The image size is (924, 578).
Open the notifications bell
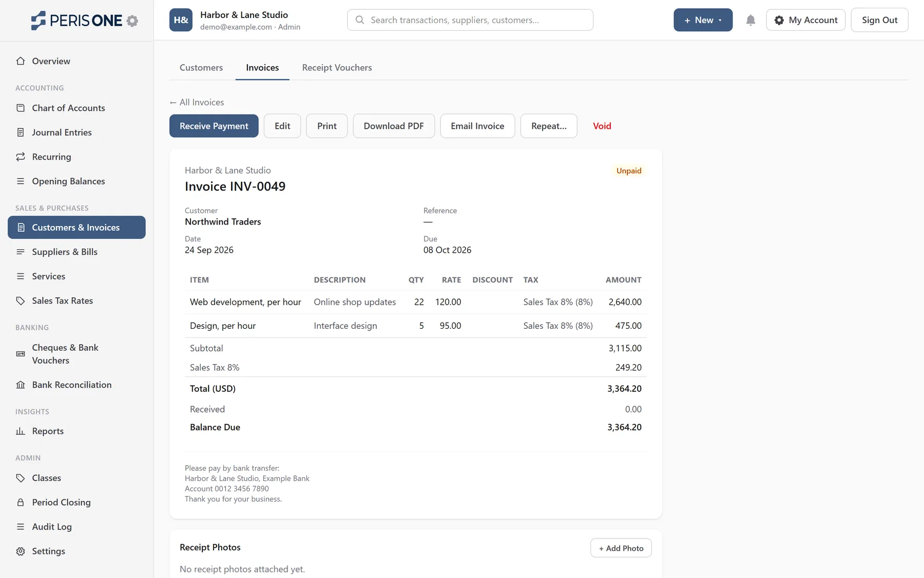click(750, 20)
